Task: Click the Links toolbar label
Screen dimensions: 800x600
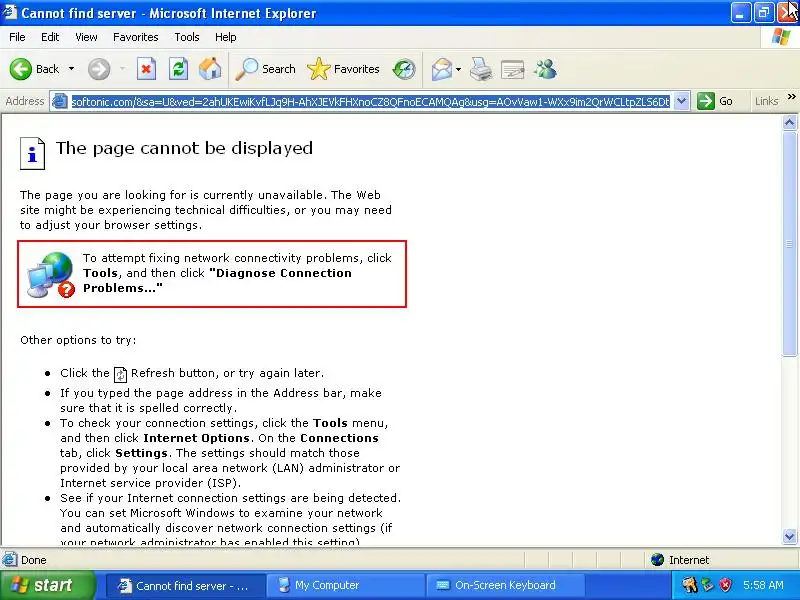Action: [x=766, y=101]
